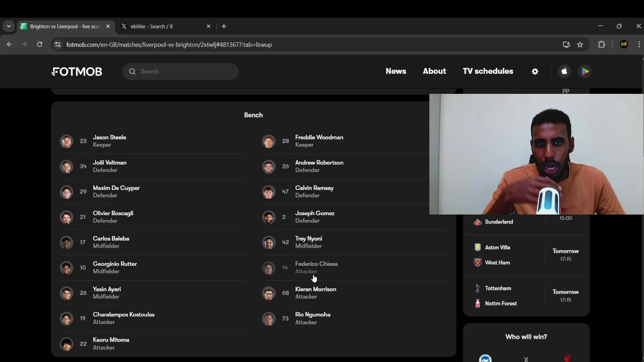Bookmark this page with star icon
The image size is (644, 362).
[580, 44]
